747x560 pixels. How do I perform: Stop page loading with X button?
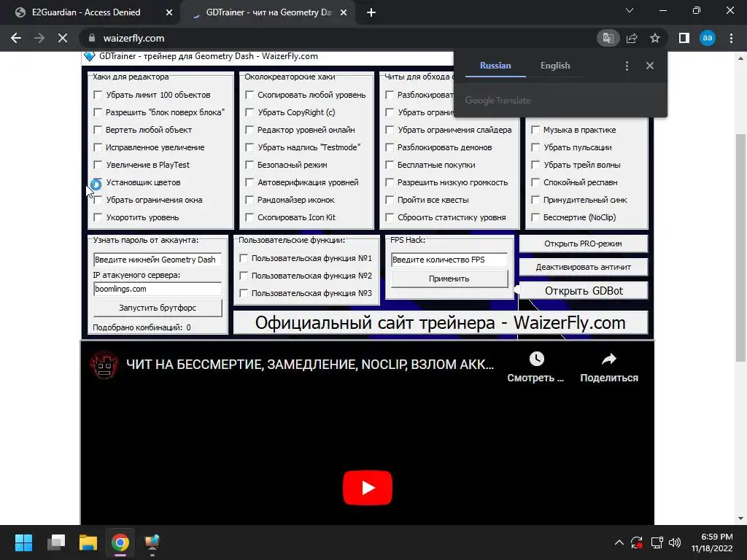pyautogui.click(x=63, y=38)
